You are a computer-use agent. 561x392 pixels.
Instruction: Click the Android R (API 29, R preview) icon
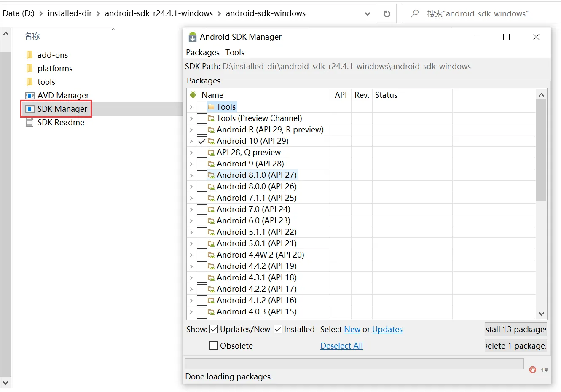pyautogui.click(x=211, y=130)
